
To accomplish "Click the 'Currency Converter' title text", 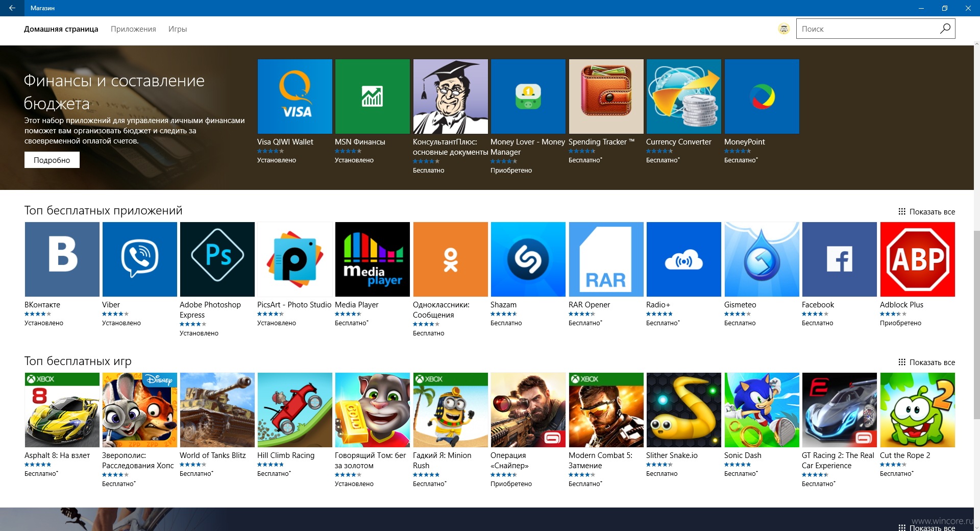I will (x=679, y=142).
